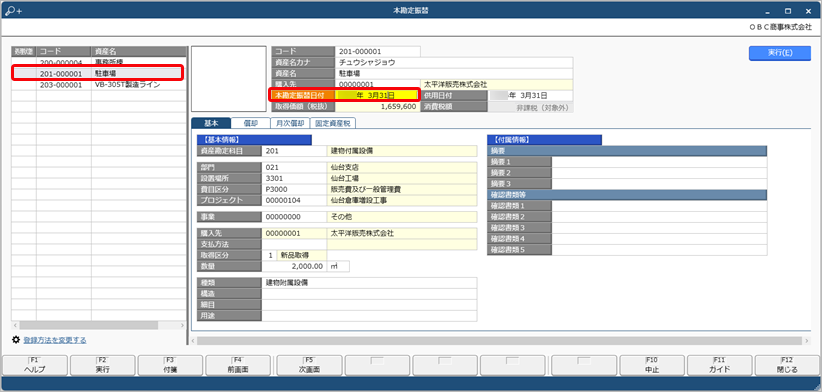Click the 用途 field
The height and width of the screenshot is (392, 822).
[369, 316]
